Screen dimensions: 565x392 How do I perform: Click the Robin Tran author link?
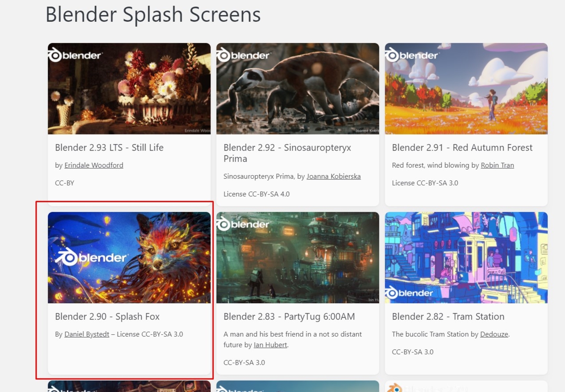pos(497,165)
